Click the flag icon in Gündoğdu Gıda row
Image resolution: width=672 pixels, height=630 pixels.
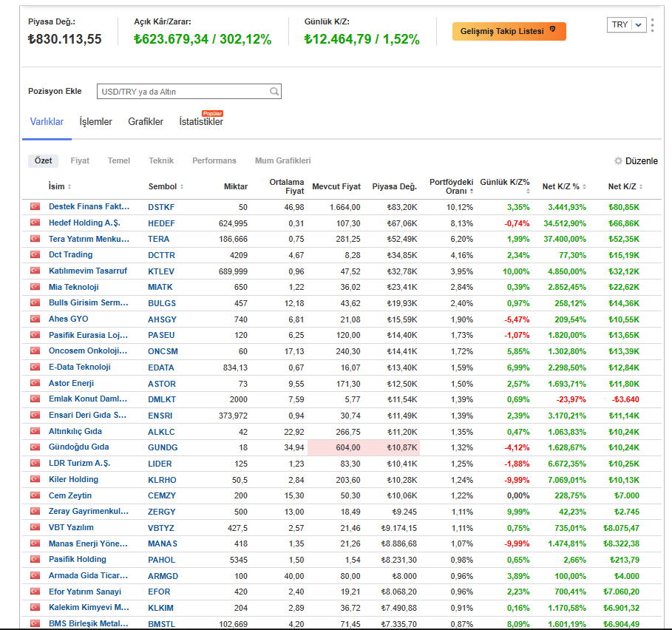pyautogui.click(x=35, y=447)
